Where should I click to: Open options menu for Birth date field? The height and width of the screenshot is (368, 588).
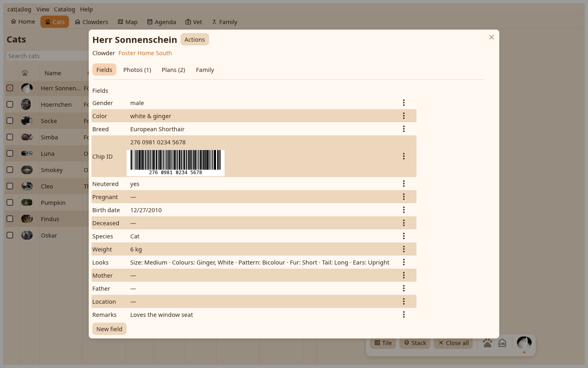point(403,210)
